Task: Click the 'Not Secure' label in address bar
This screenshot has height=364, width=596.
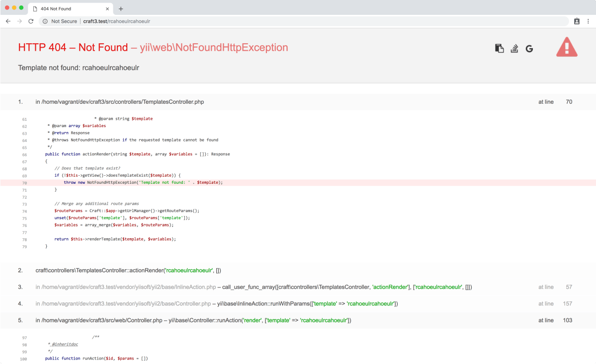Action: pyautogui.click(x=64, y=21)
